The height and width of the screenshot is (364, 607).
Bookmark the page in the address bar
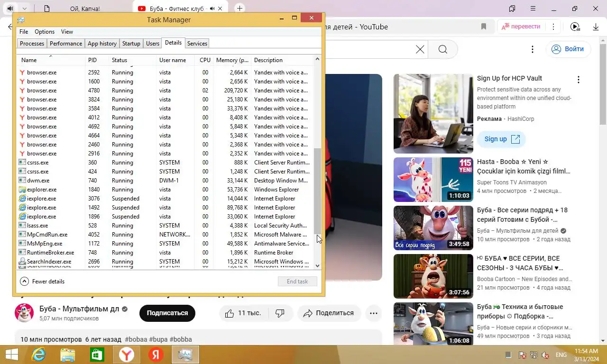click(x=484, y=27)
